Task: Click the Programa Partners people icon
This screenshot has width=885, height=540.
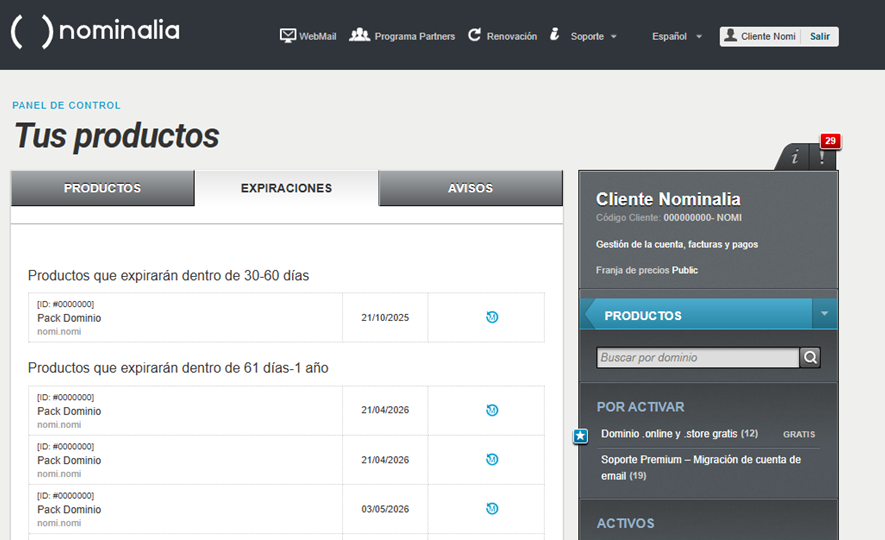Action: tap(359, 35)
